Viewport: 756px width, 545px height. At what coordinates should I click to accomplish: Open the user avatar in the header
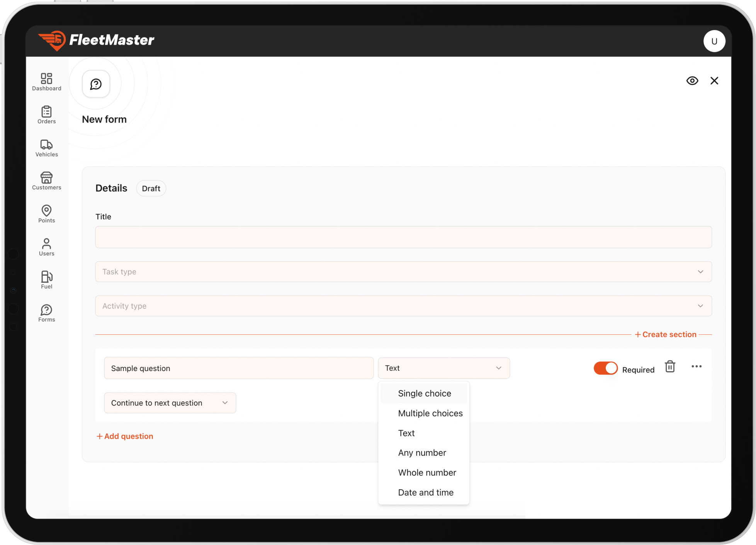714,41
